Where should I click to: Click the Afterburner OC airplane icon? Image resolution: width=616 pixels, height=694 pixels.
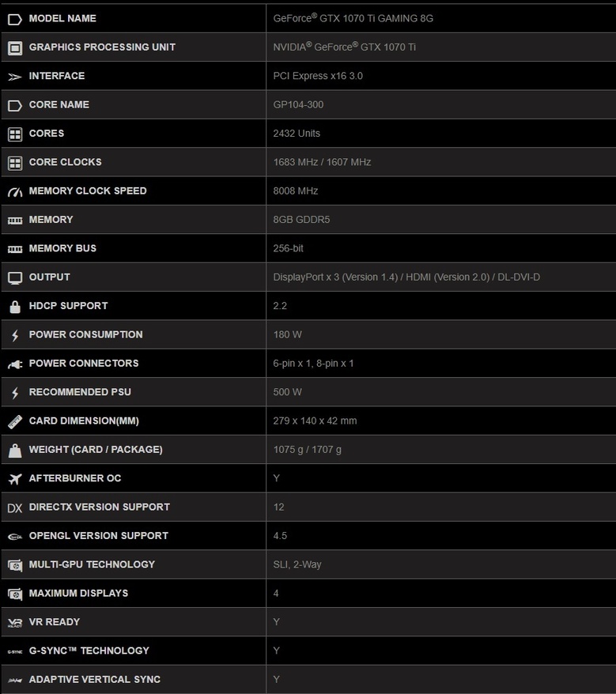[14, 479]
